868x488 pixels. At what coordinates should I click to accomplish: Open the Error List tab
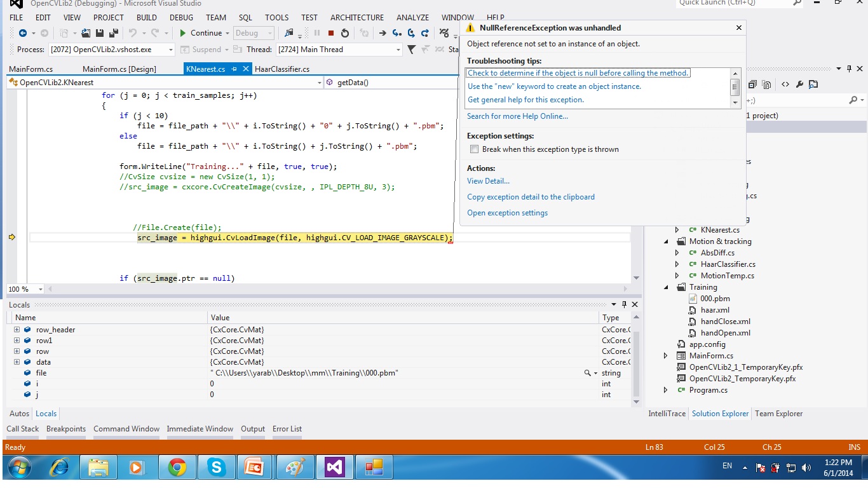(x=287, y=429)
